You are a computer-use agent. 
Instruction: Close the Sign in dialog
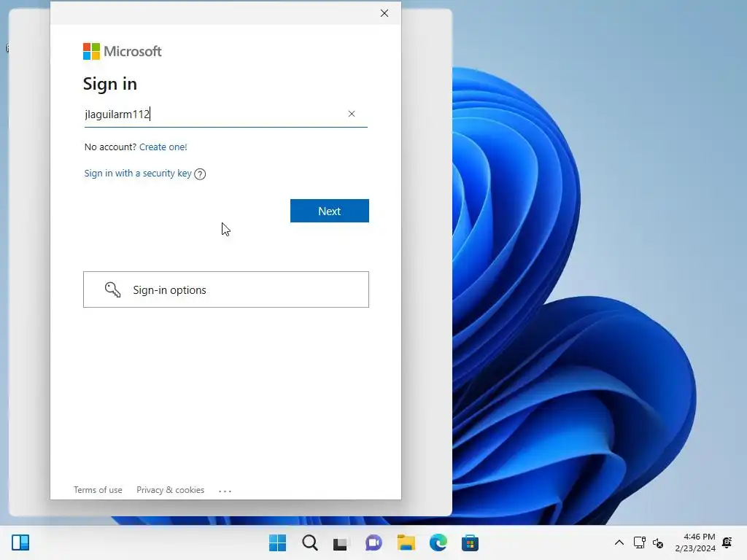(384, 13)
